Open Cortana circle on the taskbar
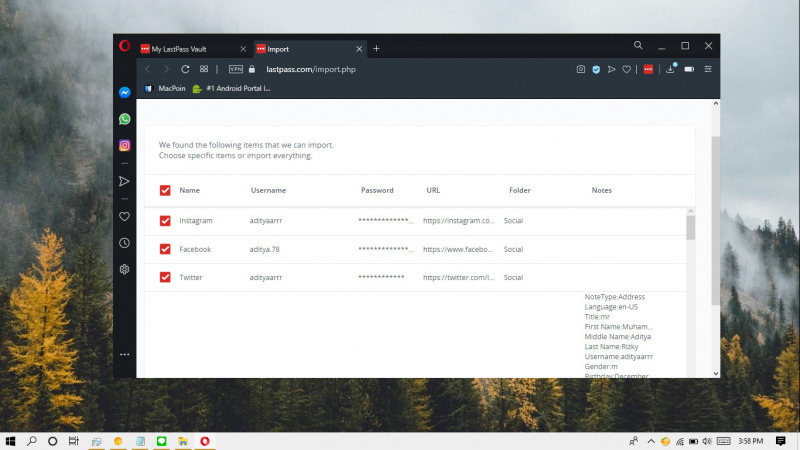 53,441
